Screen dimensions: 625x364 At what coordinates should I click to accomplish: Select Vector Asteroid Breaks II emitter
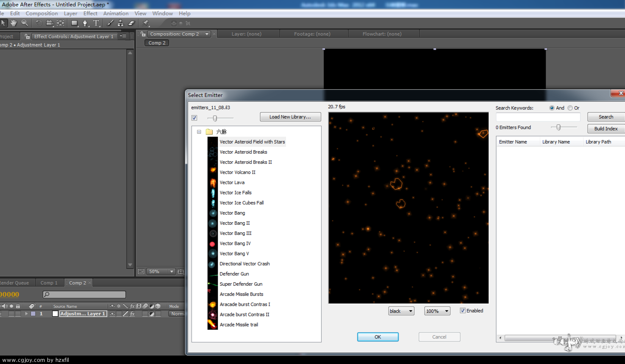click(x=246, y=162)
